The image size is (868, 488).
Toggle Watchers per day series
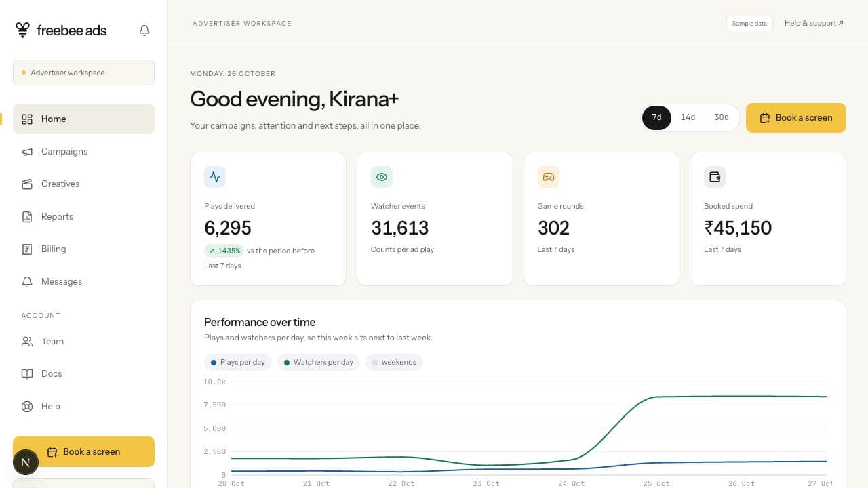[x=318, y=362]
